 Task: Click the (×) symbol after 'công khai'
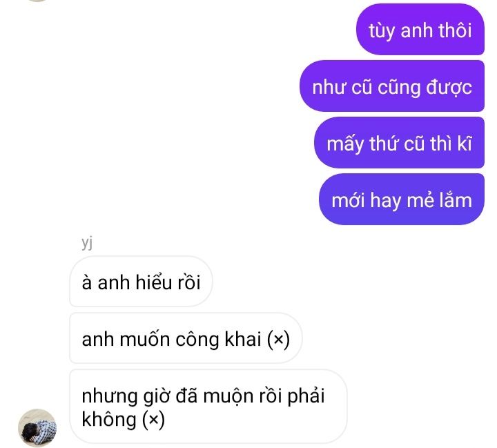pyautogui.click(x=278, y=340)
